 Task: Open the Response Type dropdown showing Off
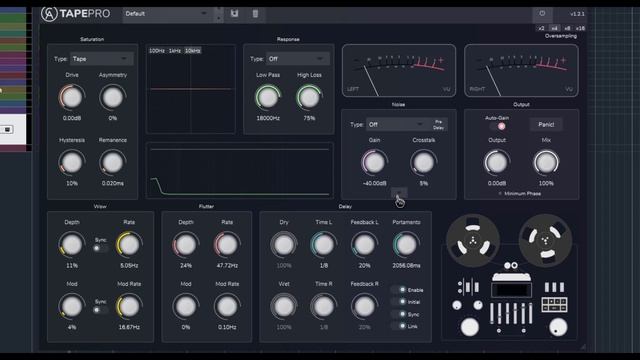[x=297, y=59]
